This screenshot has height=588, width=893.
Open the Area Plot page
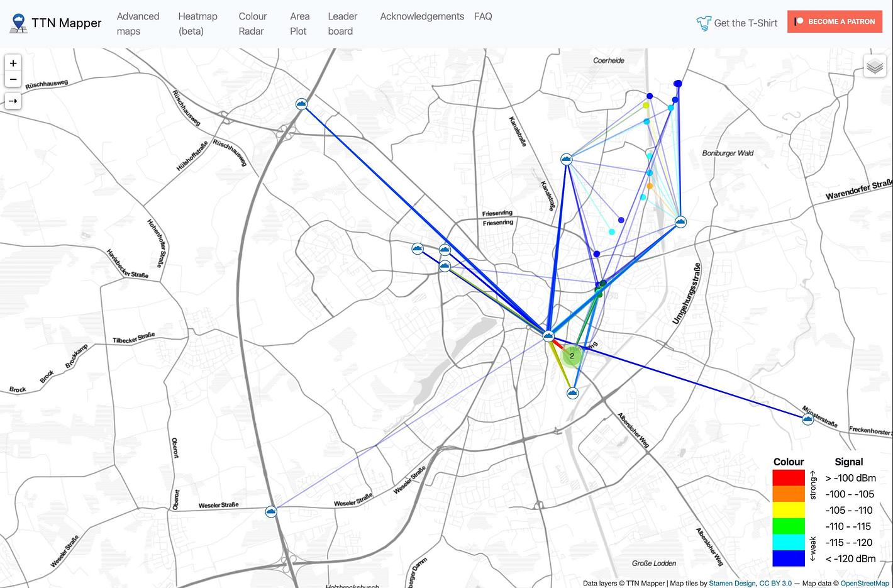[x=299, y=23]
